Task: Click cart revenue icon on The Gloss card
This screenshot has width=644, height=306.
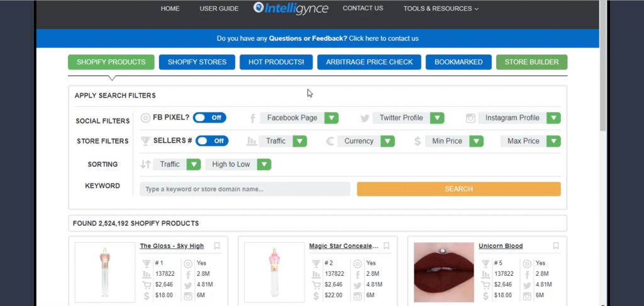Action: 147,285
